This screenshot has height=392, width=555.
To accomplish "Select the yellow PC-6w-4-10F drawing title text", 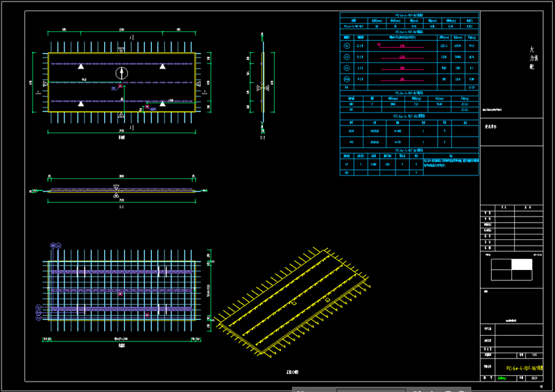I will 524,368.
